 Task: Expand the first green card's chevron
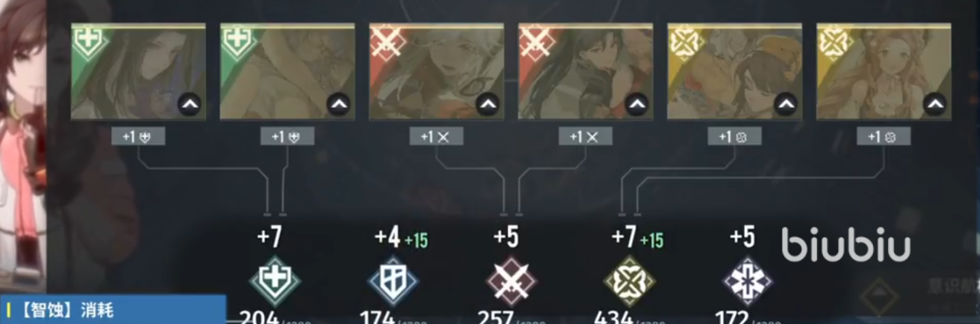[189, 104]
